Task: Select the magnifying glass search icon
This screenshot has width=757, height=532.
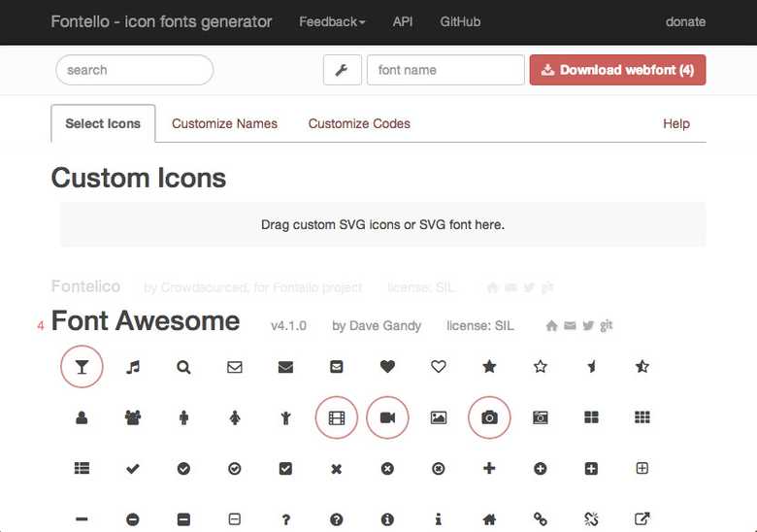Action: click(183, 367)
